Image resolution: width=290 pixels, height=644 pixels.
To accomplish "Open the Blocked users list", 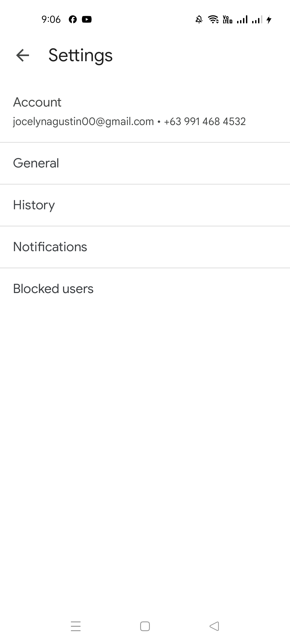I will [x=53, y=289].
